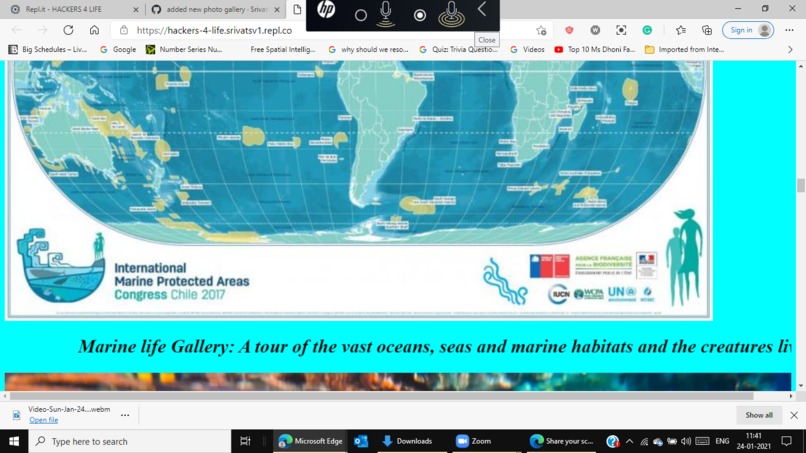Open the download item options menu
The image size is (806, 453).
point(125,414)
